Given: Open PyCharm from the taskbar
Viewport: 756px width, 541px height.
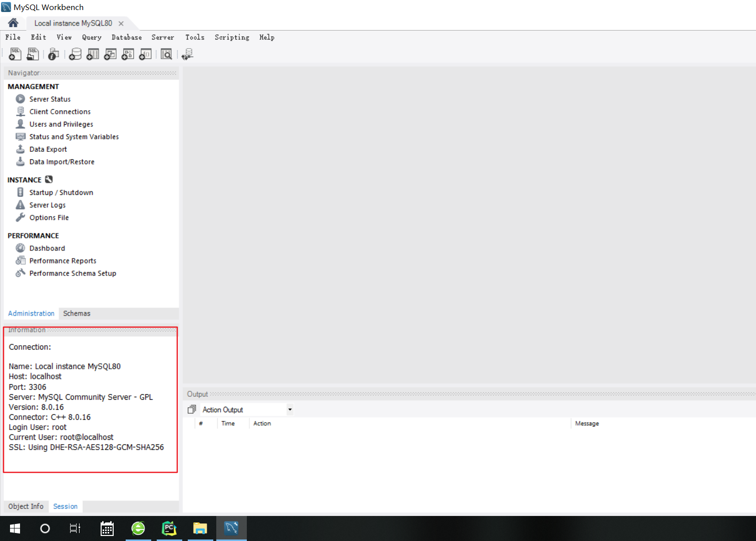Looking at the screenshot, I should point(169,528).
